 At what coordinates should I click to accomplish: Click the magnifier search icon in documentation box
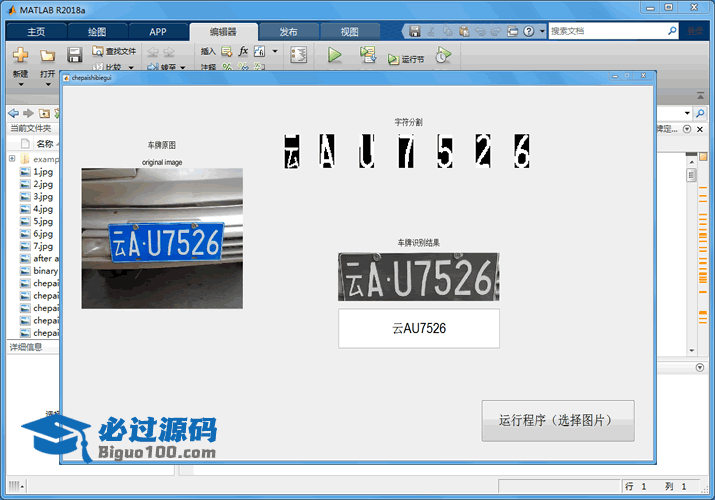click(672, 31)
